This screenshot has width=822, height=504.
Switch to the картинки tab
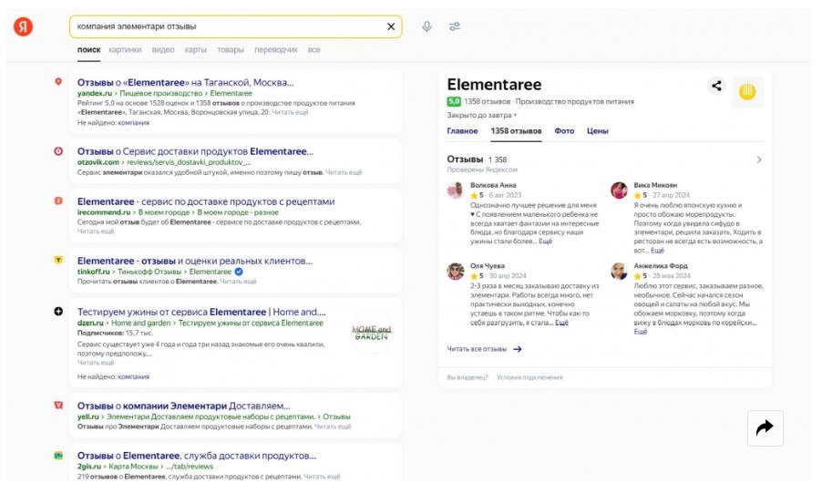125,50
